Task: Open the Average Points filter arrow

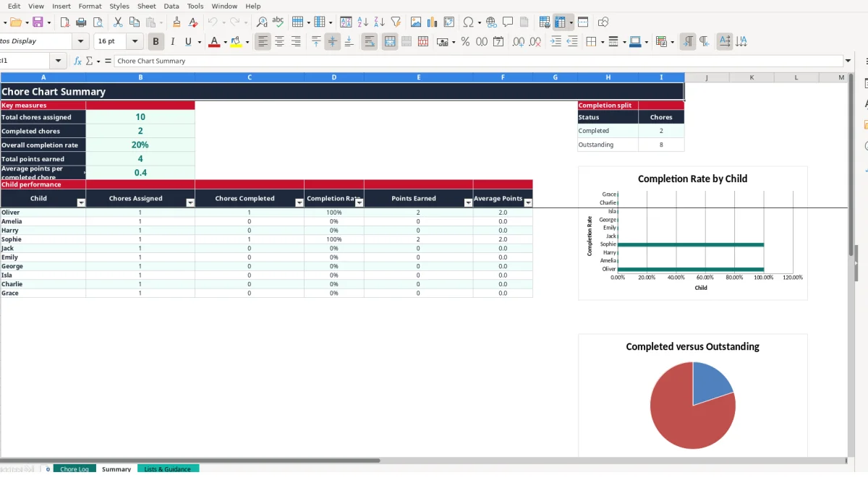Action: [528, 203]
